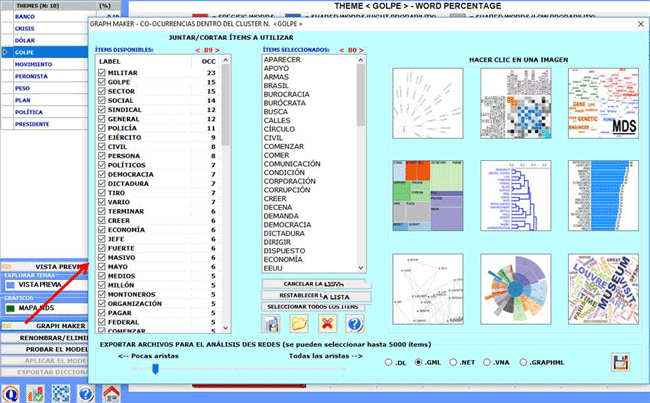Select the sunburst chart thumbnail
This screenshot has height=403, width=650.
coord(516,289)
